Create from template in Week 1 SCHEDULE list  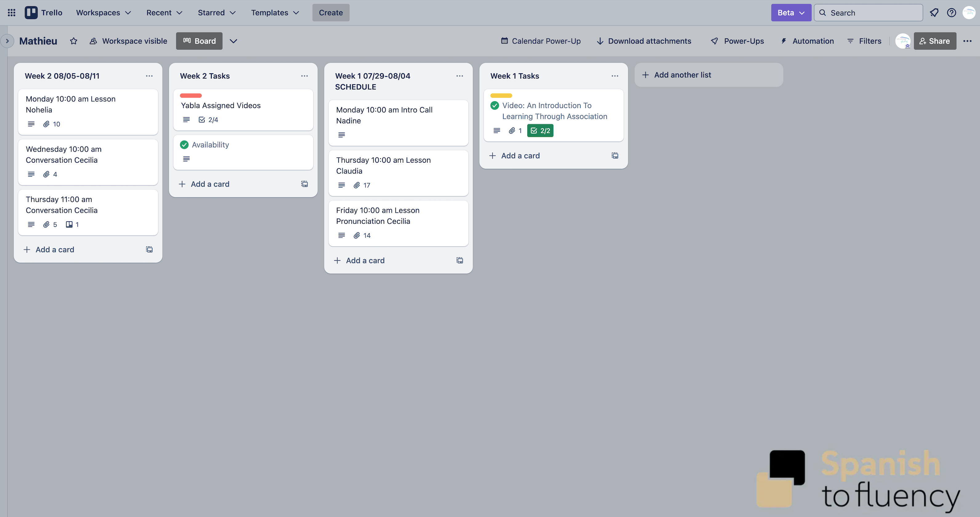click(x=460, y=260)
